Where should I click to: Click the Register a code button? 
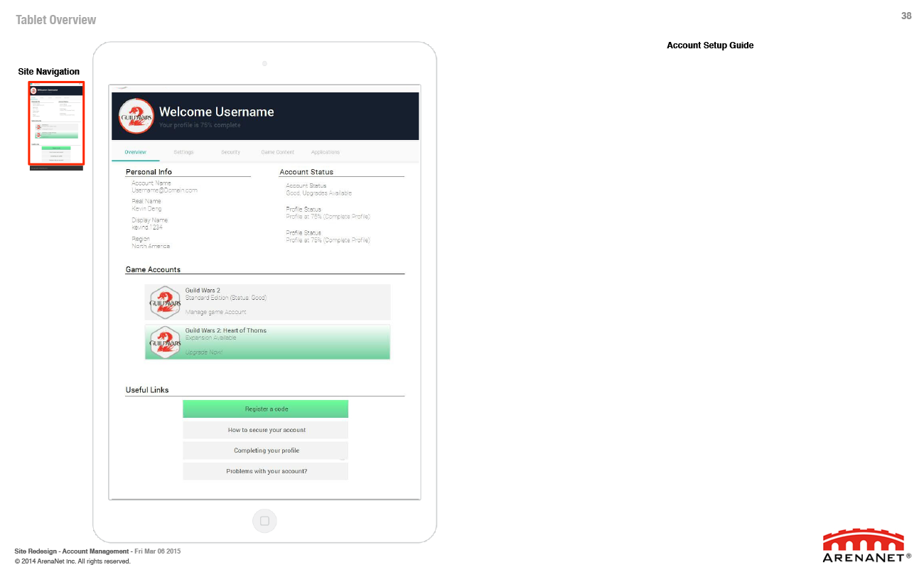[265, 409]
